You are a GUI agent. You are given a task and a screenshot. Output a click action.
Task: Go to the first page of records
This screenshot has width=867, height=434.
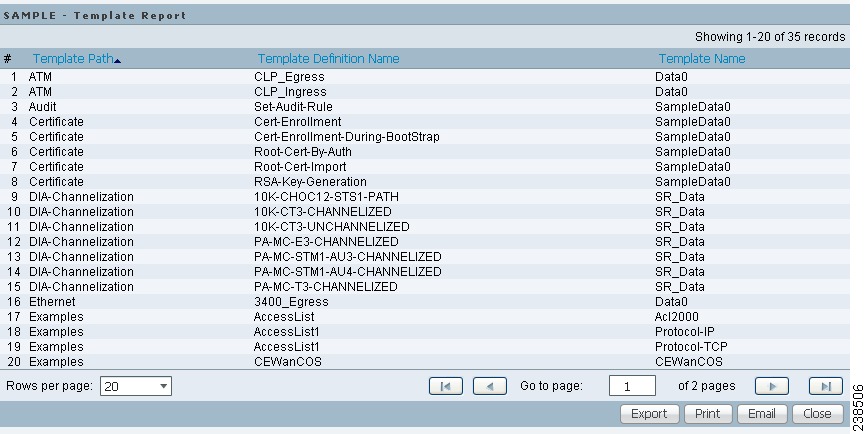(446, 386)
